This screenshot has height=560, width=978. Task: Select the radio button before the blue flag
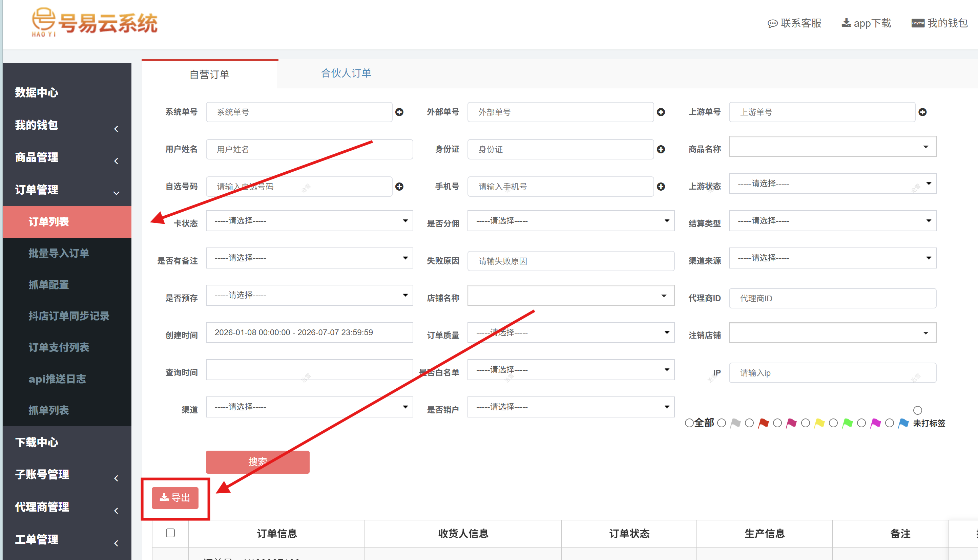pyautogui.click(x=890, y=423)
